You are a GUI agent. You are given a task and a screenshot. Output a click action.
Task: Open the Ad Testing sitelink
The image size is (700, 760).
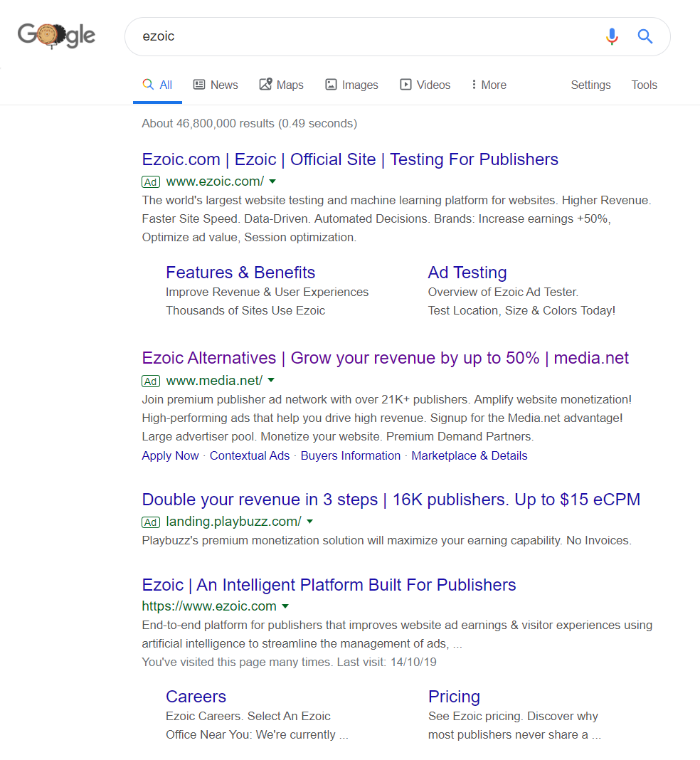[x=467, y=273]
